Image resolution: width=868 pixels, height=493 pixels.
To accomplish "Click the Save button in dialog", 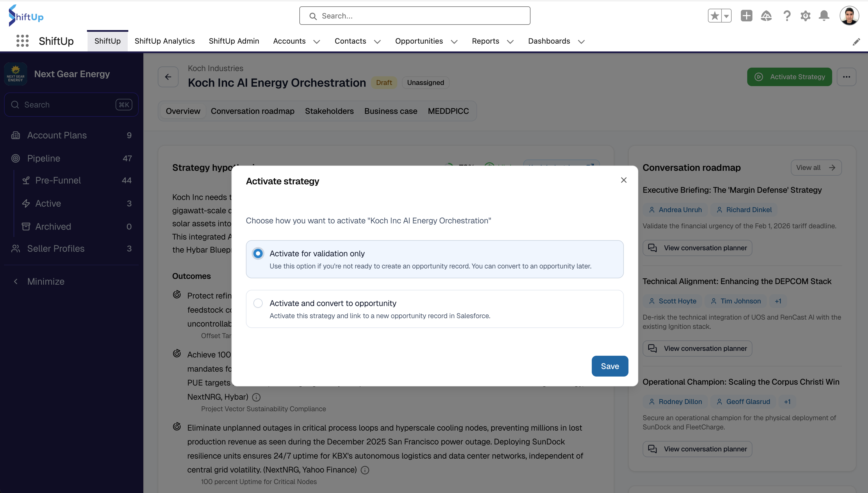I will [x=610, y=366].
